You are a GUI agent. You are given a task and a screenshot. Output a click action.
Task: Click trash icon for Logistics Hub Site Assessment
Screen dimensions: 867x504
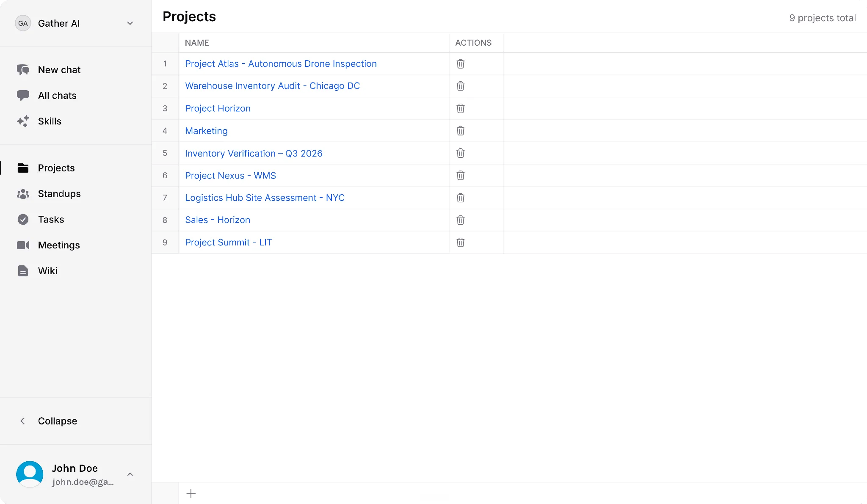(461, 198)
